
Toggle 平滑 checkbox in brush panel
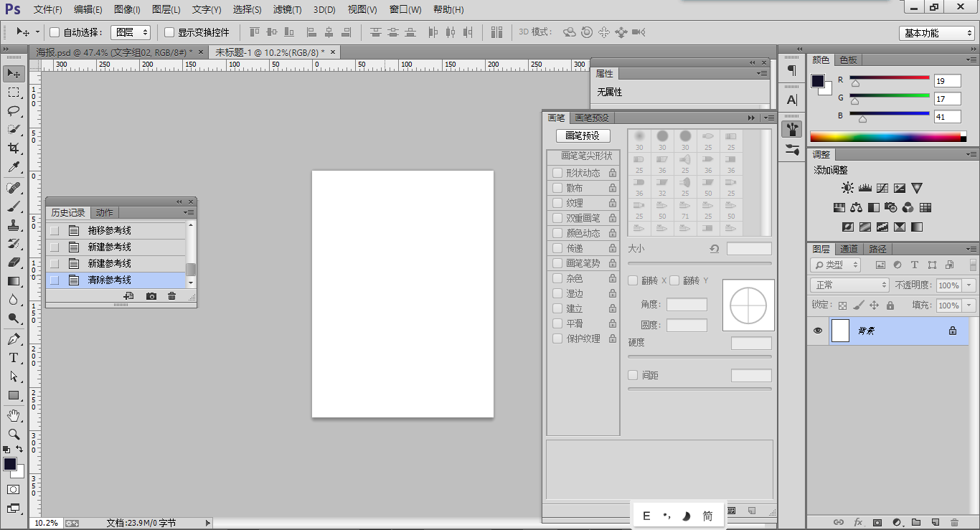click(557, 323)
